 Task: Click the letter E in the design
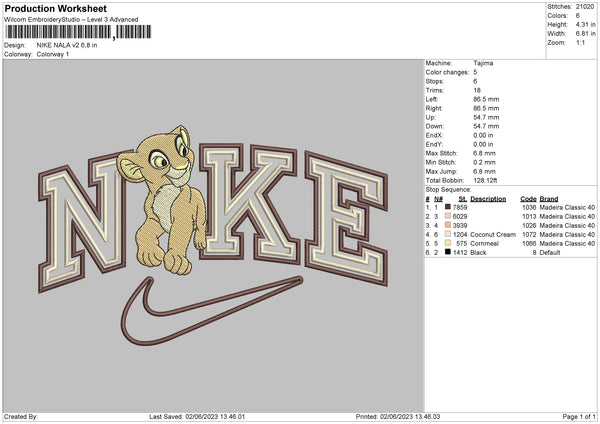346,218
